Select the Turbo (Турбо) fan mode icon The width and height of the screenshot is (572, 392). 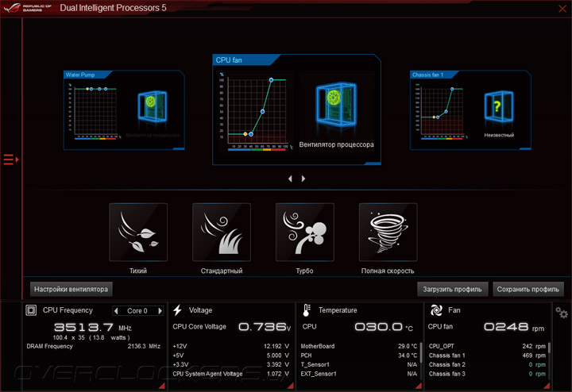pos(304,232)
